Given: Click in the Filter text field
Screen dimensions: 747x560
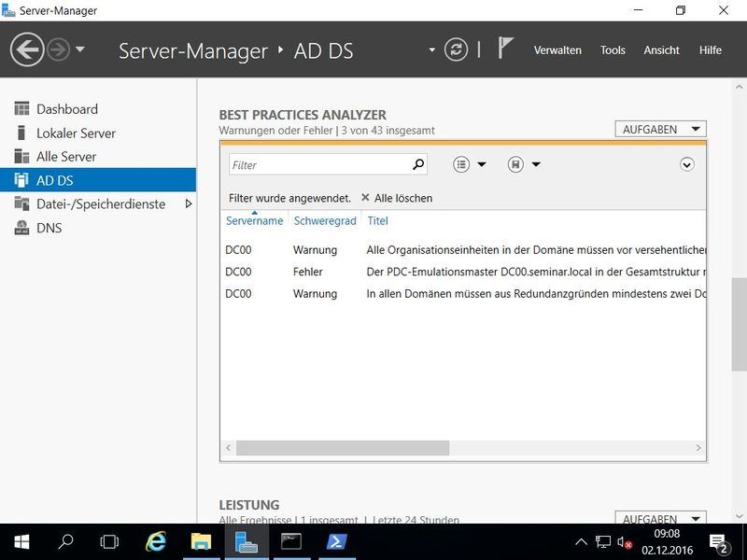Looking at the screenshot, I should click(x=317, y=165).
